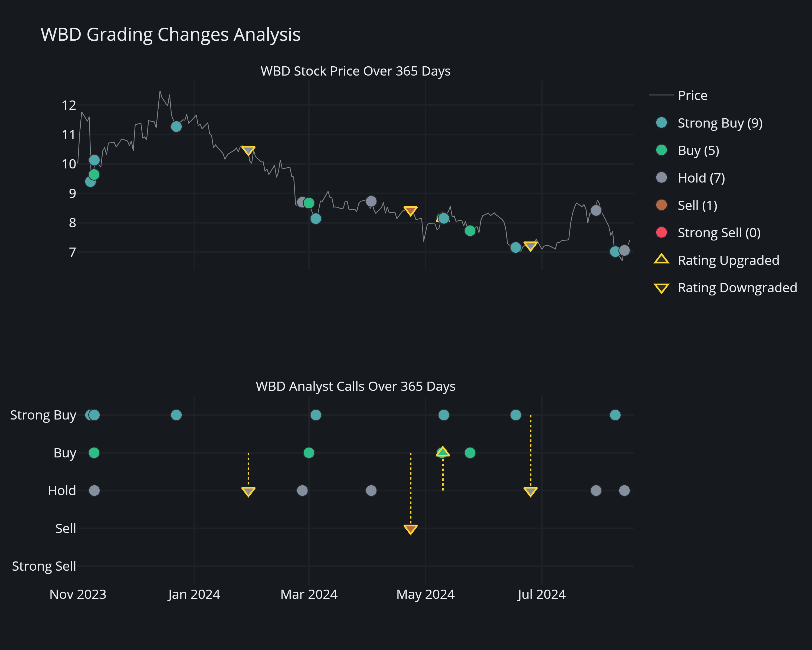Click the rightmost Hold dot in analyst calls
The width and height of the screenshot is (812, 650).
(624, 490)
